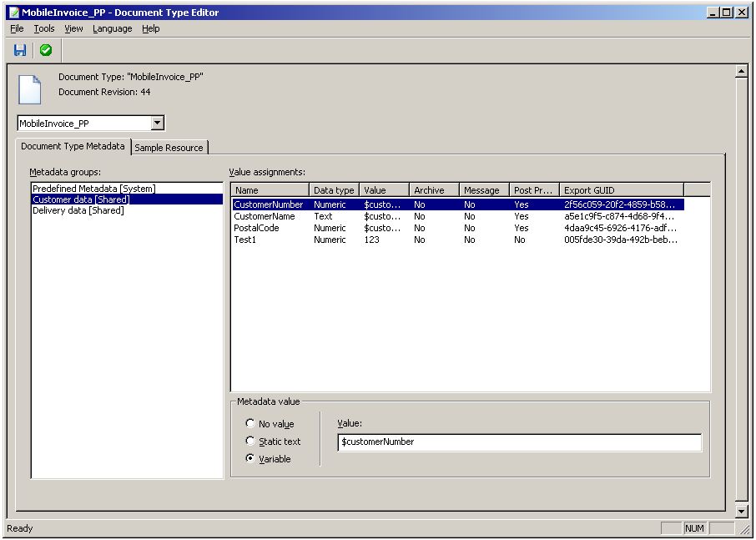Select Predefined Metadata [System] group

coord(93,189)
